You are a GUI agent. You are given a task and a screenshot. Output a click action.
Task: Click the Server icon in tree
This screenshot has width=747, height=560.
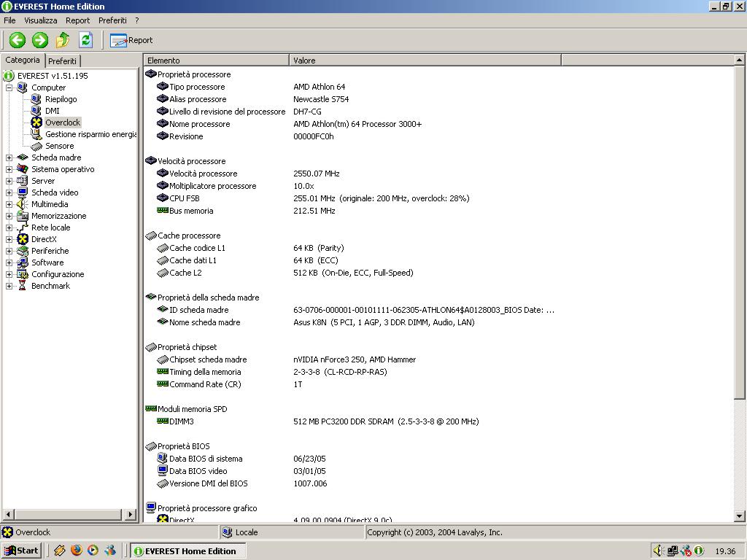(23, 181)
